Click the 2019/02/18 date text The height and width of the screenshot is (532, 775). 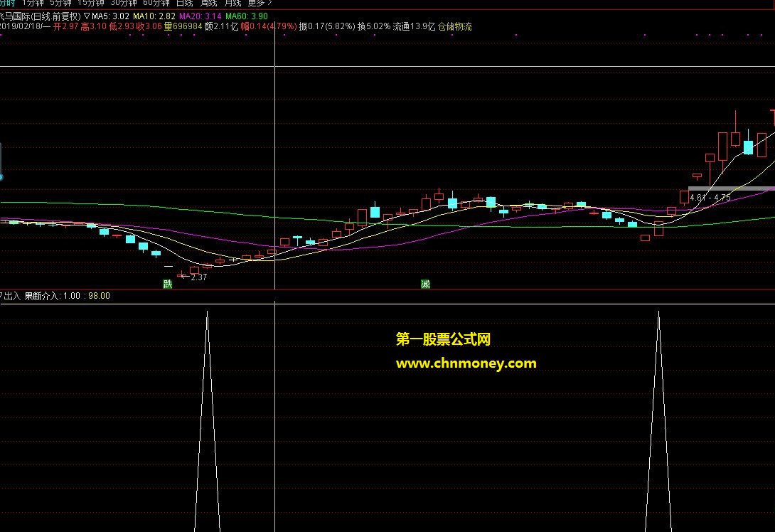pos(21,26)
